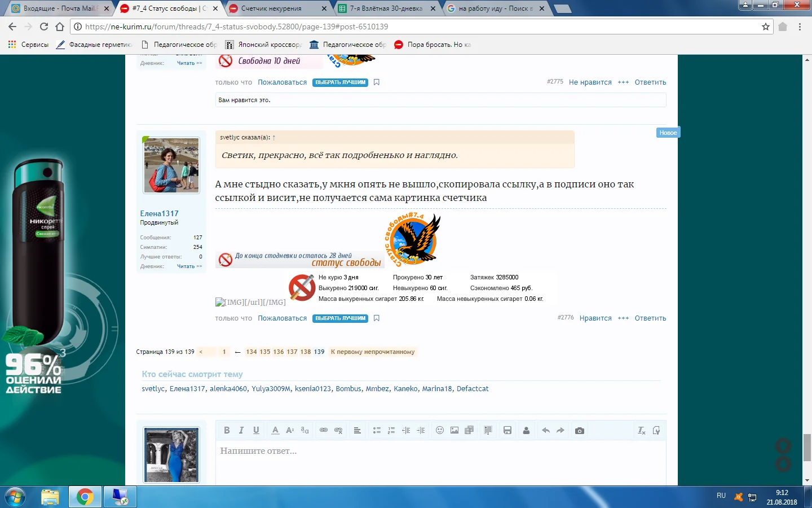
Task: Open the Никоретте spray ad banner
Action: [63, 270]
